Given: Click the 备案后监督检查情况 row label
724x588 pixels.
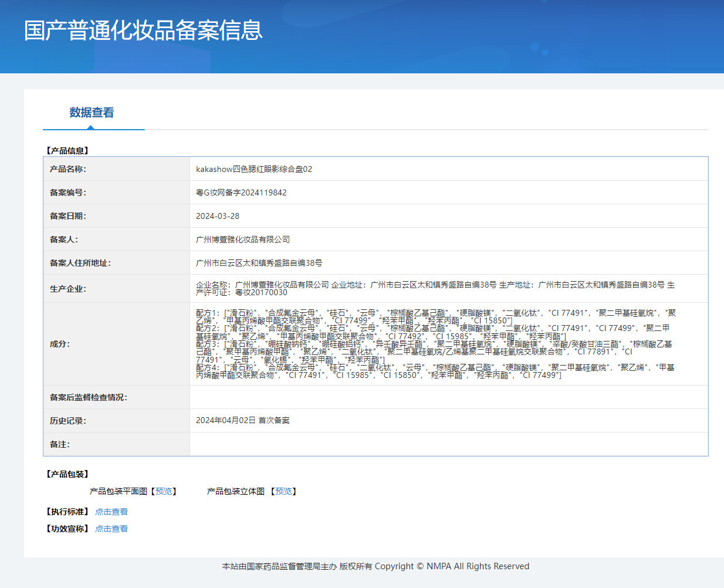Looking at the screenshot, I should (89, 397).
